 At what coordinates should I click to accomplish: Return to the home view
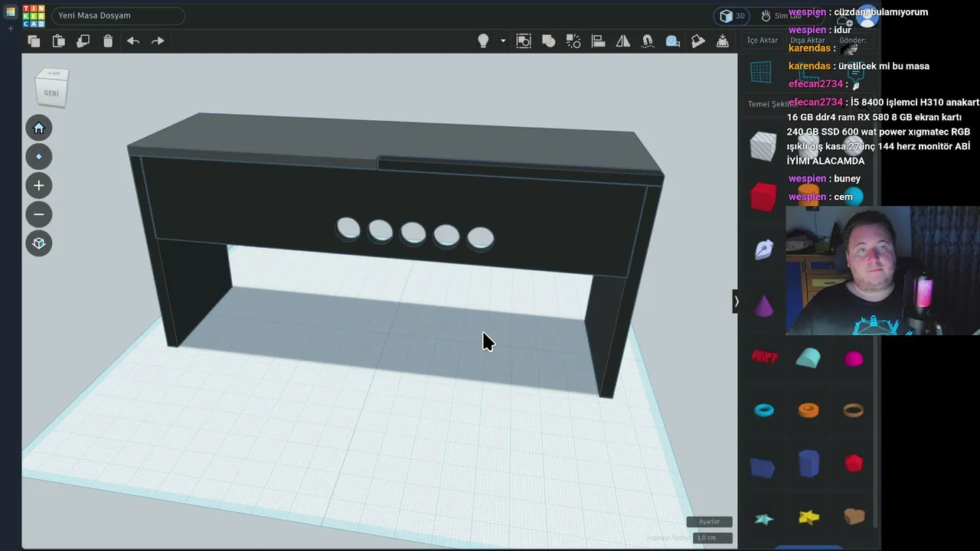pos(39,128)
